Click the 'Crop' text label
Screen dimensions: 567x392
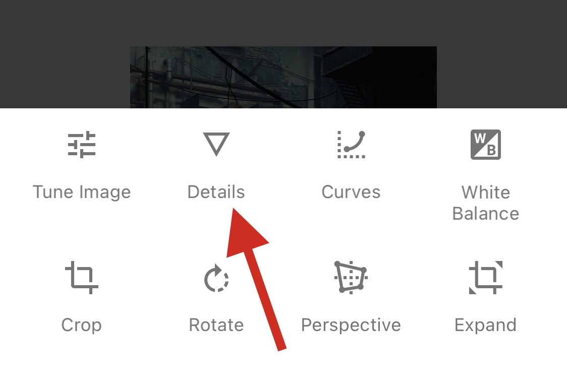pyautogui.click(x=82, y=325)
